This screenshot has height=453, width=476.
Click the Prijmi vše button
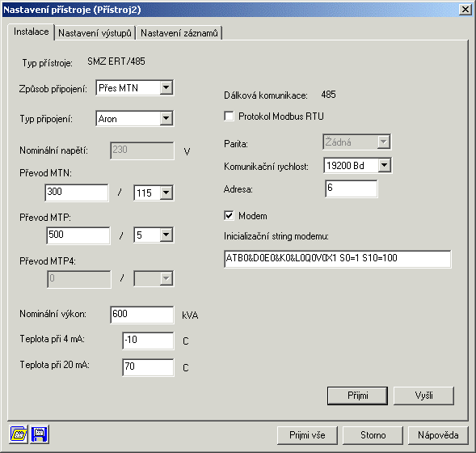pyautogui.click(x=307, y=435)
